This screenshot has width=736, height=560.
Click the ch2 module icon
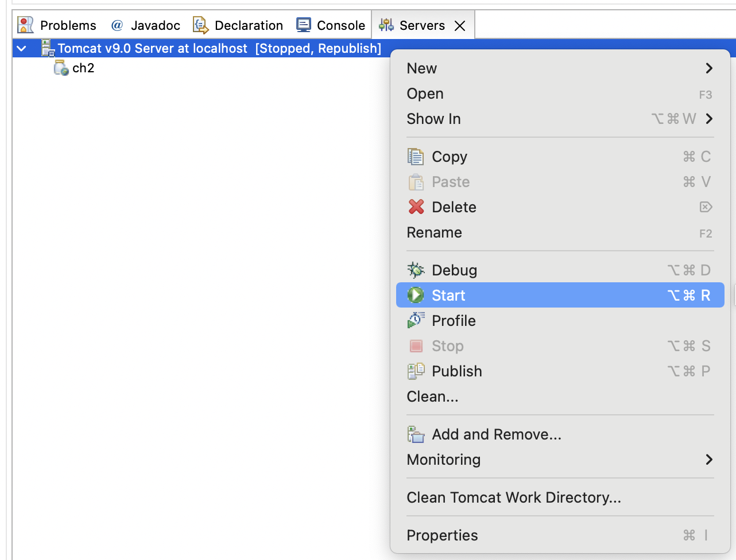click(61, 68)
